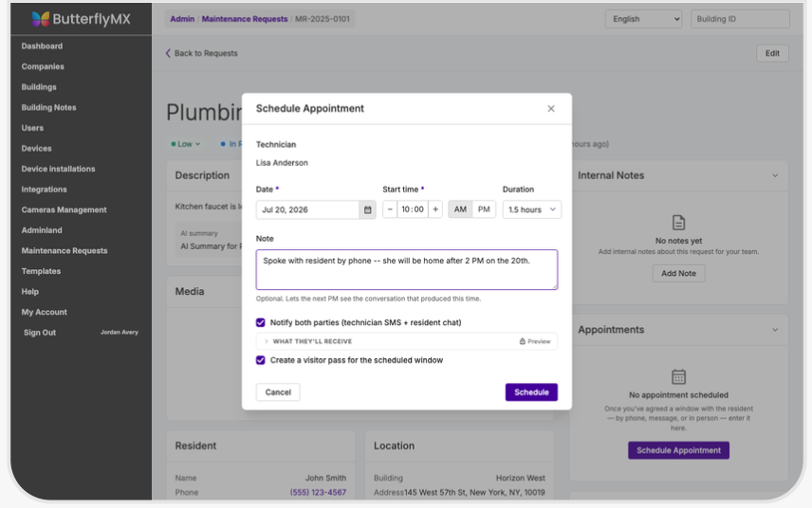The image size is (812, 508).
Task: Open the date calendar picker icon
Action: (x=367, y=209)
